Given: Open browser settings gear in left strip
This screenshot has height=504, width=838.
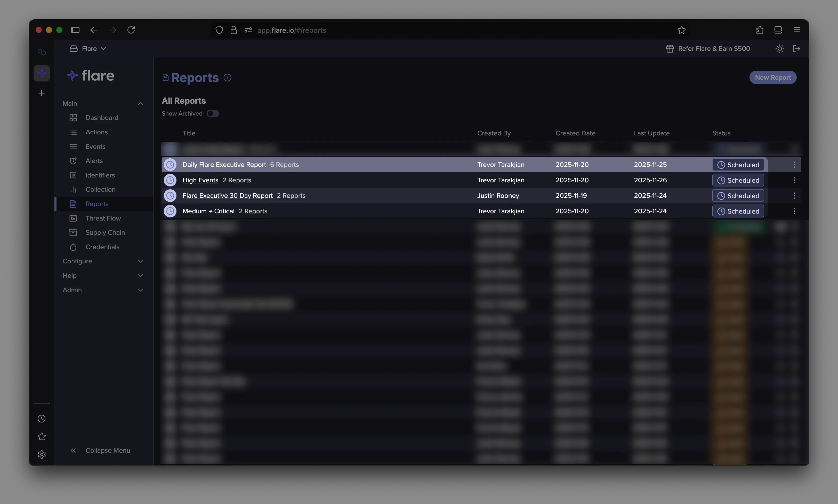Looking at the screenshot, I should coord(42,454).
